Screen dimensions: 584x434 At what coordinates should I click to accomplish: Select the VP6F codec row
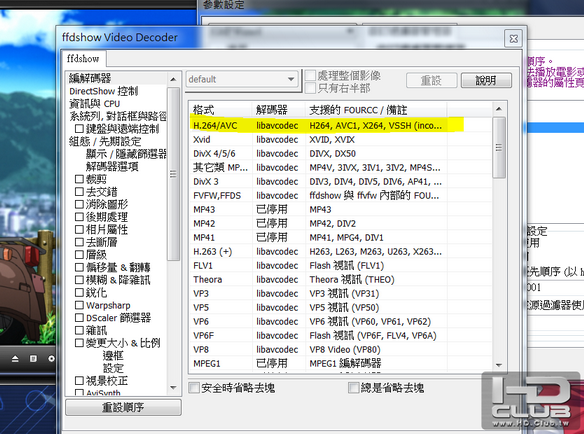(341, 335)
